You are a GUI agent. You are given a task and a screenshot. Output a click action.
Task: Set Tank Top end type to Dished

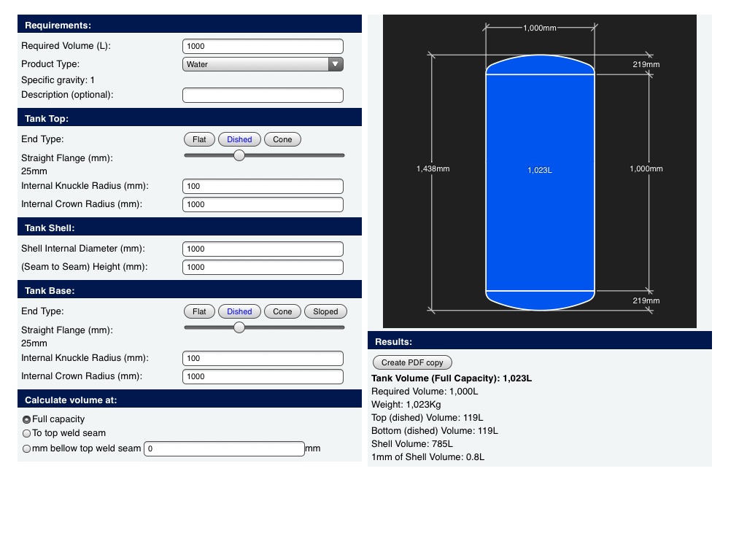pos(239,139)
